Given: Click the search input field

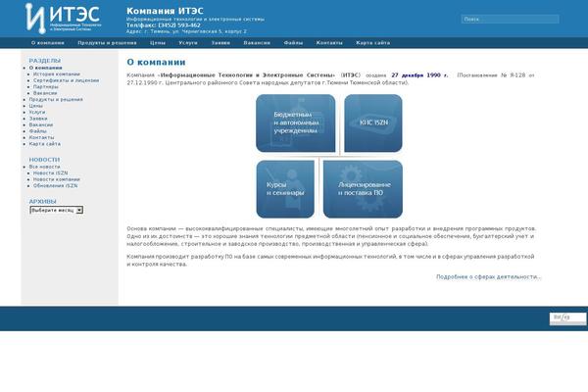Looking at the screenshot, I should 510,19.
